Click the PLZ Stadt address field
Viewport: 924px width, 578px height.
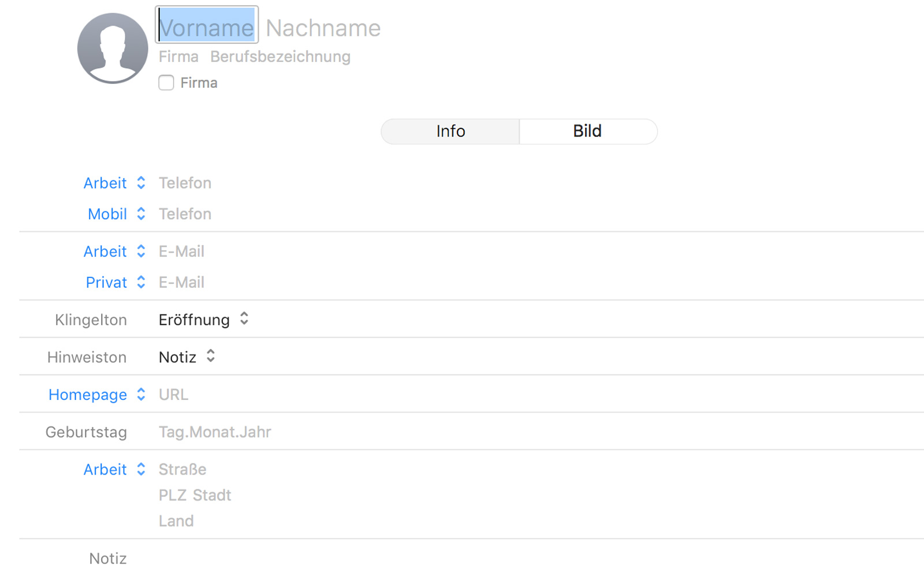tap(195, 495)
